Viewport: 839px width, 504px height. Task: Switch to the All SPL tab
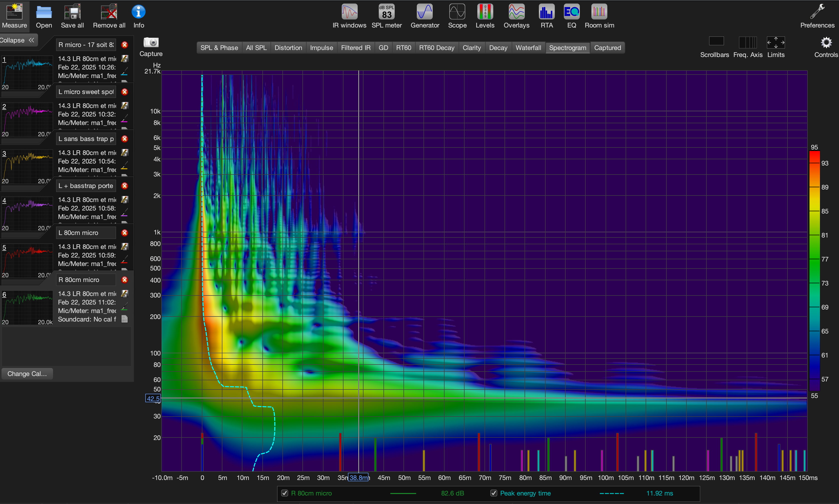click(x=256, y=48)
